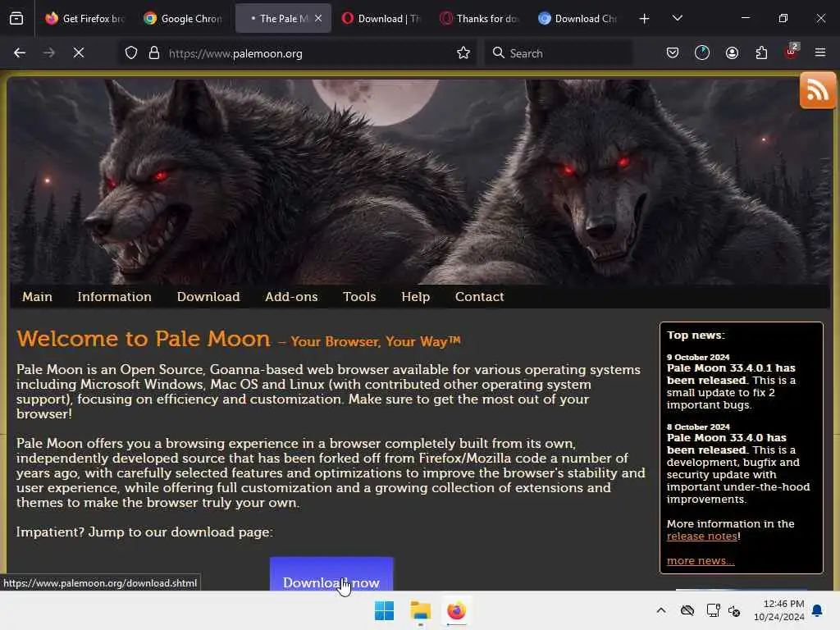Follow the more news link
840x630 pixels.
(x=701, y=561)
